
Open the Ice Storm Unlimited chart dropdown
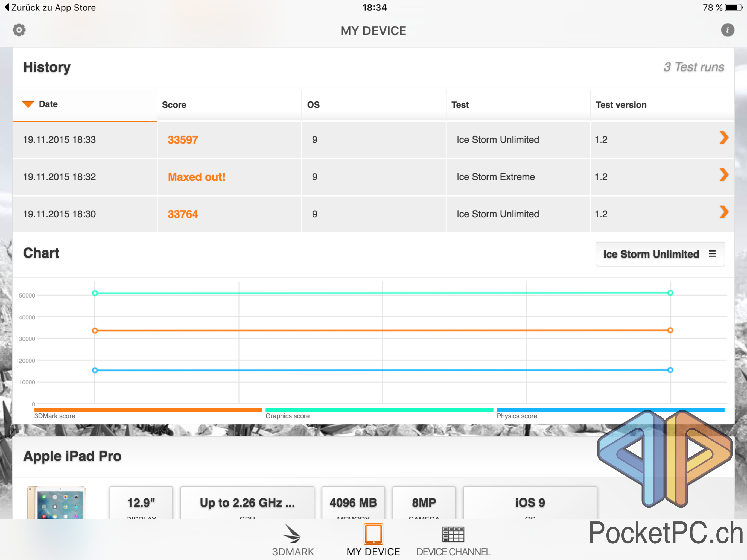(660, 254)
